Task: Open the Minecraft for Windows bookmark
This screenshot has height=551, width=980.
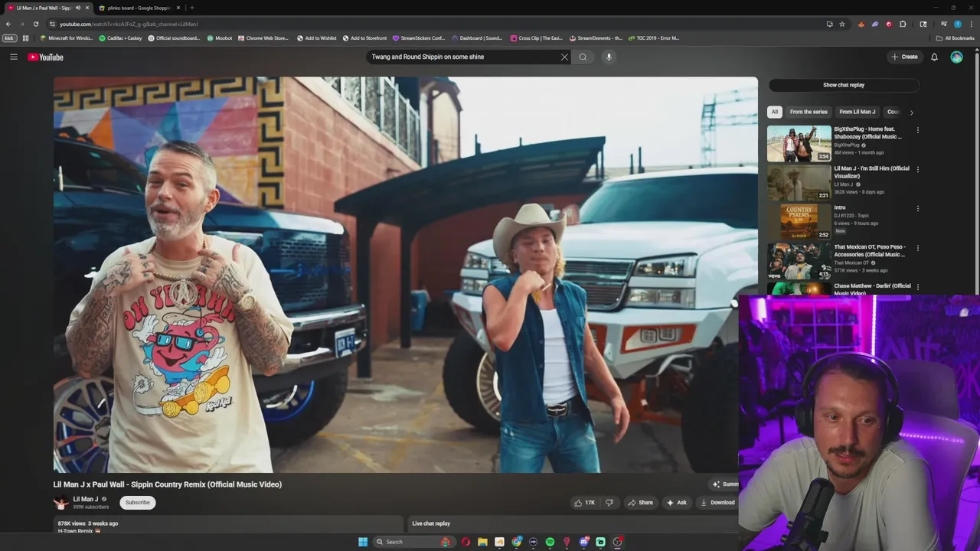Action: 66,37
